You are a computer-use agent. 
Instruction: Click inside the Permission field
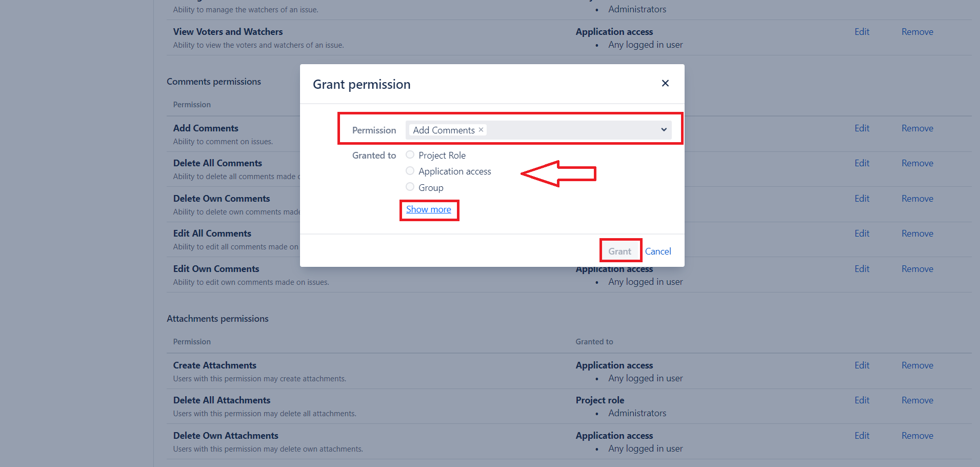click(569, 130)
